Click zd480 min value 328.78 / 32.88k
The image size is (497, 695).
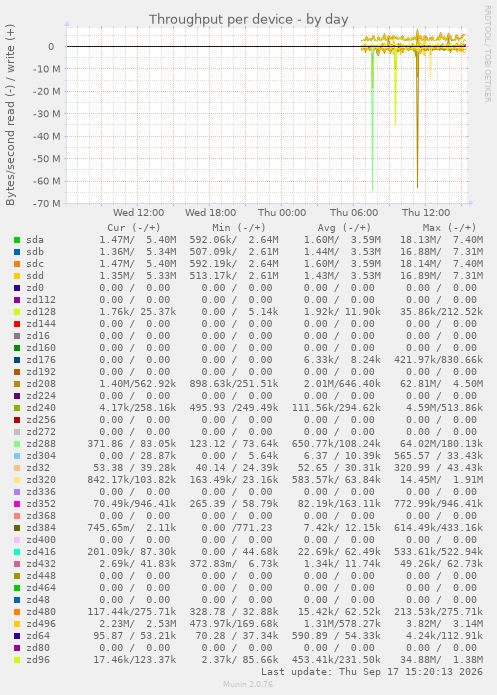tap(234, 612)
